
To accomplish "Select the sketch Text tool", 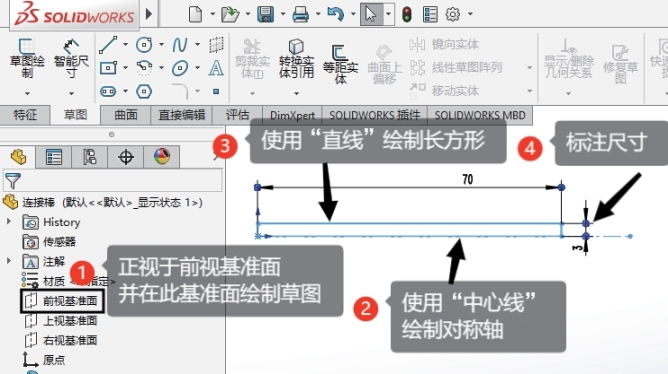I will coord(216,68).
